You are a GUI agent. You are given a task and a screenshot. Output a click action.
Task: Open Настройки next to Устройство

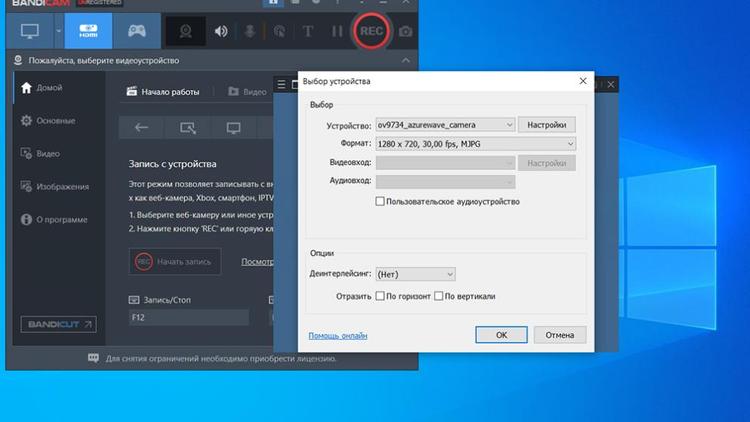coord(547,125)
